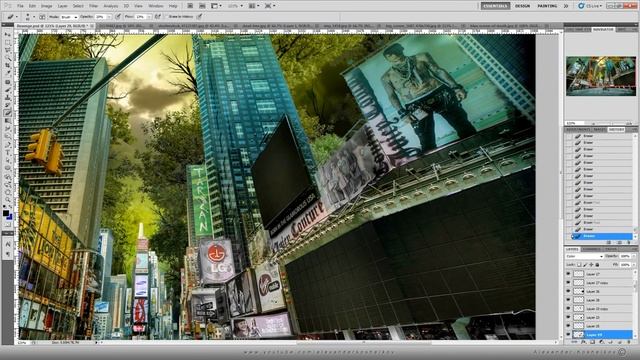640x360 pixels.
Task: Open the Opacity slider arrow in options bar
Action: pyautogui.click(x=109, y=17)
